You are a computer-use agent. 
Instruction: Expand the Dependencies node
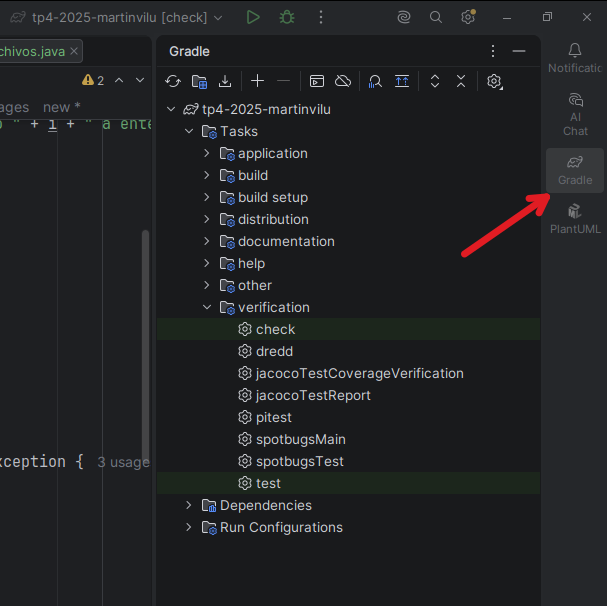[x=189, y=505]
